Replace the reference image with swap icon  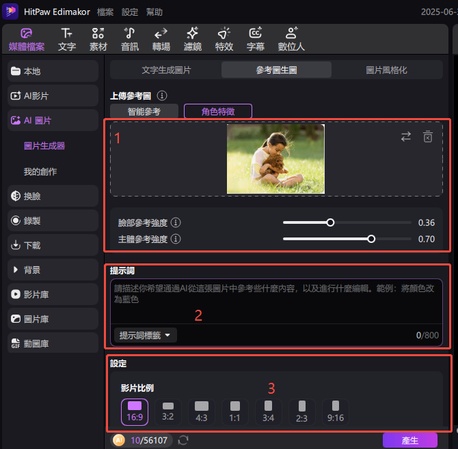[406, 137]
